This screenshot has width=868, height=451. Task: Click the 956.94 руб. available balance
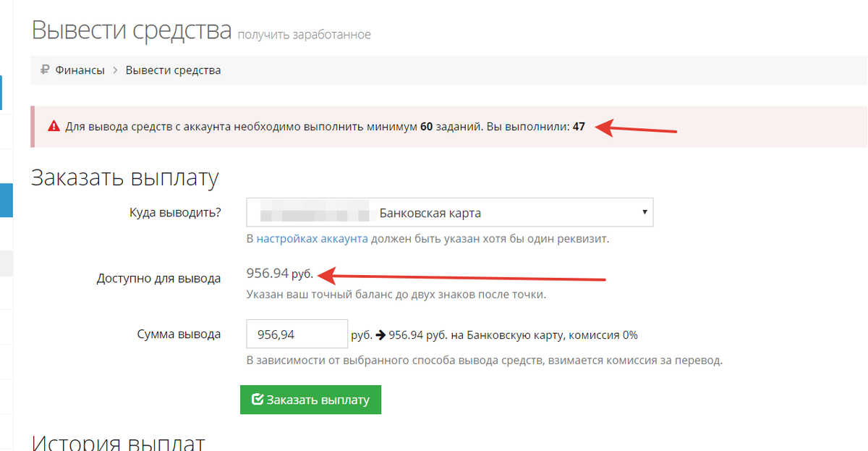tap(279, 274)
